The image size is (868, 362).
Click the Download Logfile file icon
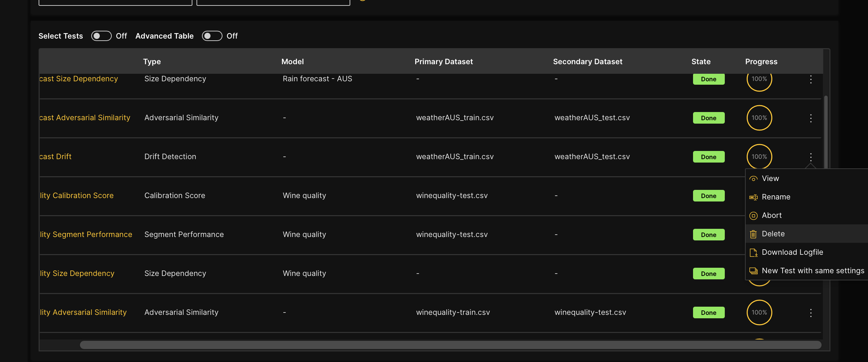(753, 253)
